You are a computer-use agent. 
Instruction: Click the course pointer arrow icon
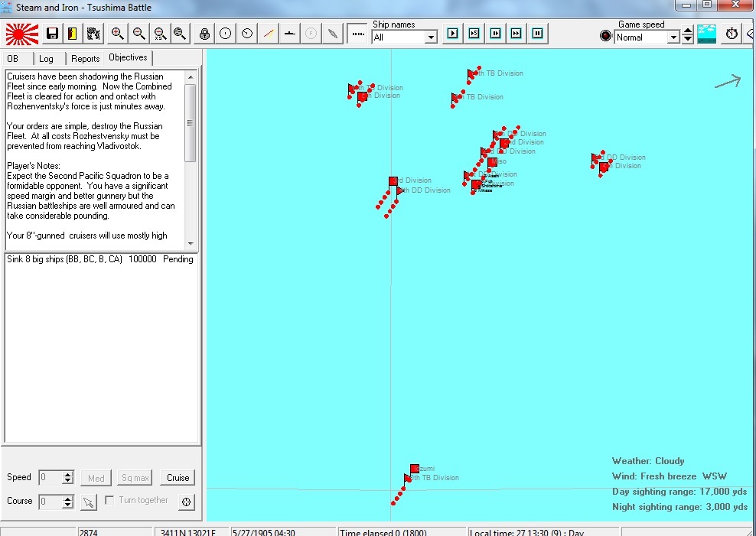[88, 502]
